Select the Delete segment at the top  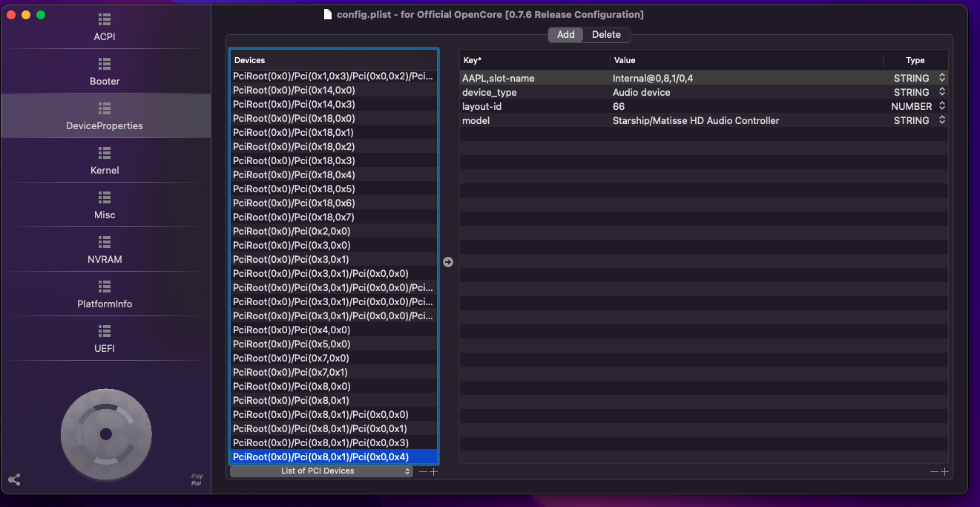pos(606,35)
